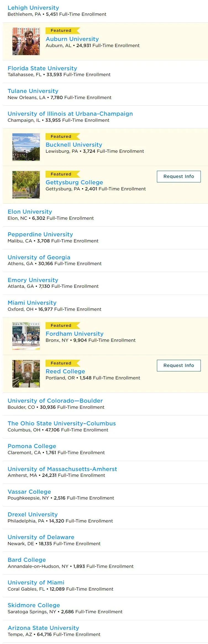Select Pepperdine University

pos(40,234)
